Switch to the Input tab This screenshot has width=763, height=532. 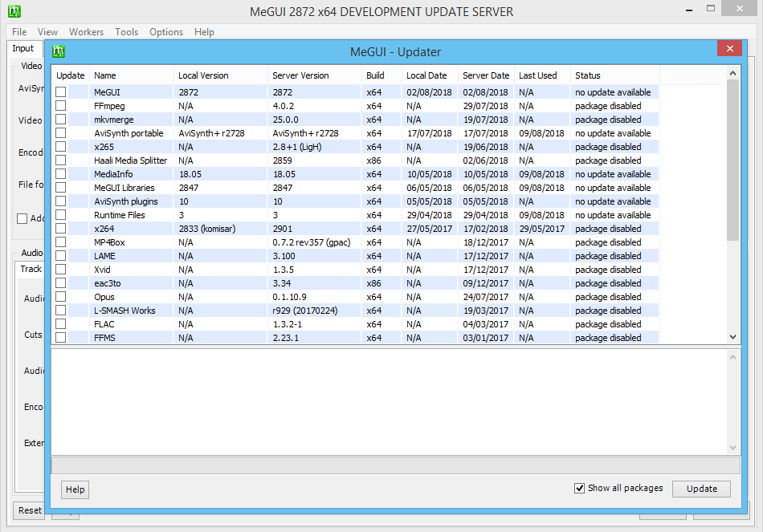point(22,48)
